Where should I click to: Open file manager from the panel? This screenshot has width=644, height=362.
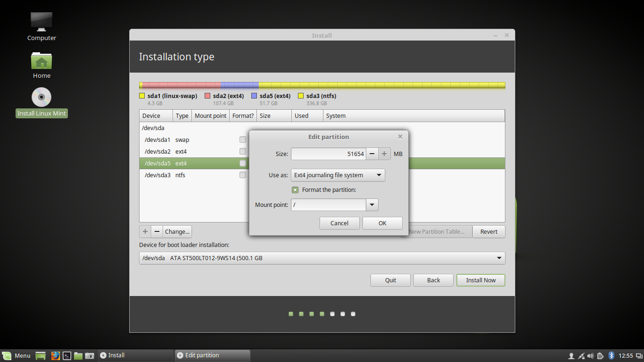[x=78, y=356]
